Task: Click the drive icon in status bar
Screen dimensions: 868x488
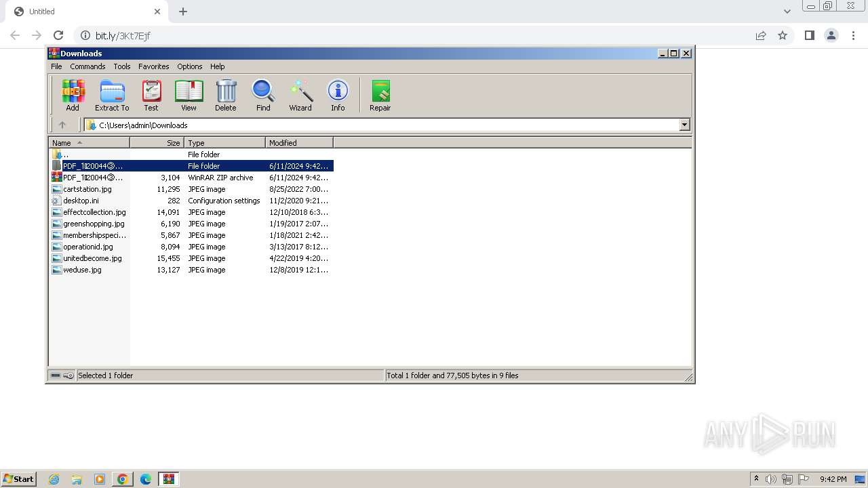Action: coord(56,375)
